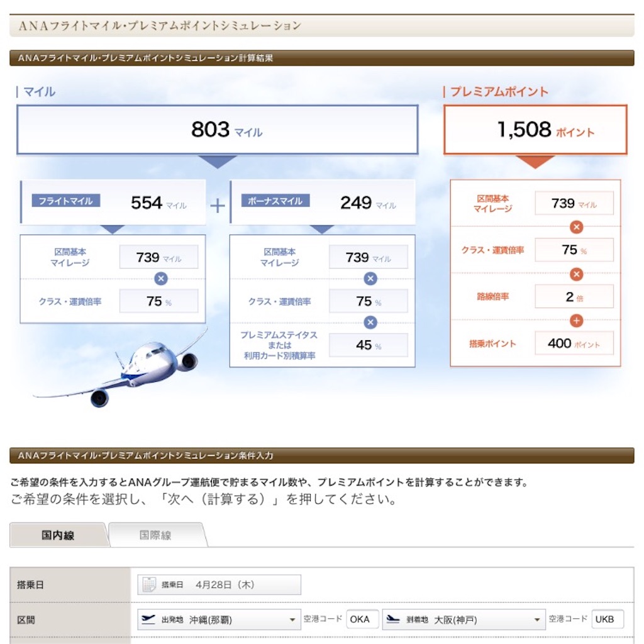
Task: Open the 到着地 大阪(神戸) dropdown
Action: pyautogui.click(x=464, y=619)
